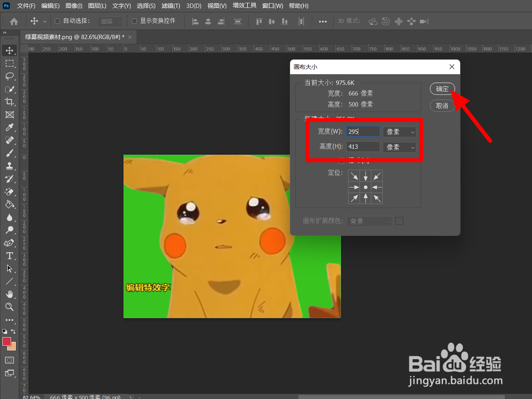The height and width of the screenshot is (399, 532).
Task: Click the 宽度(W) input field
Action: tap(363, 131)
